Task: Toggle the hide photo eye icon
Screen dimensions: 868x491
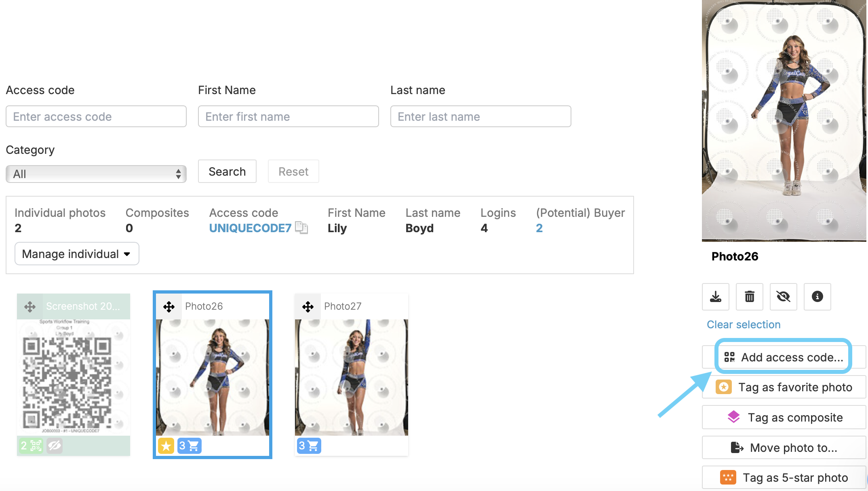Action: 784,297
